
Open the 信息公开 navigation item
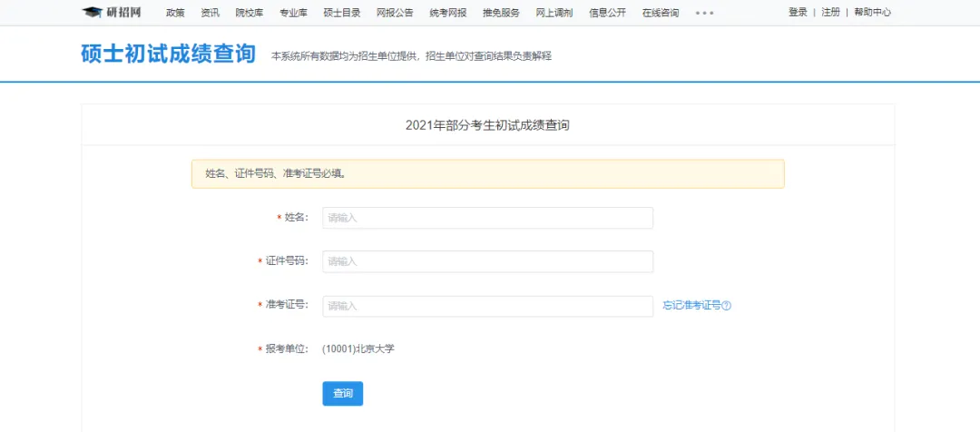click(607, 13)
